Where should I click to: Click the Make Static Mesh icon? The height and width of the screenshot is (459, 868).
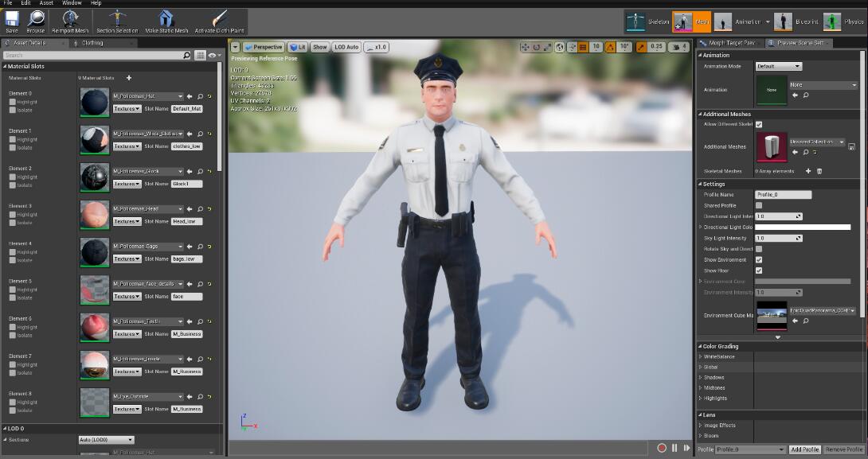(x=166, y=19)
